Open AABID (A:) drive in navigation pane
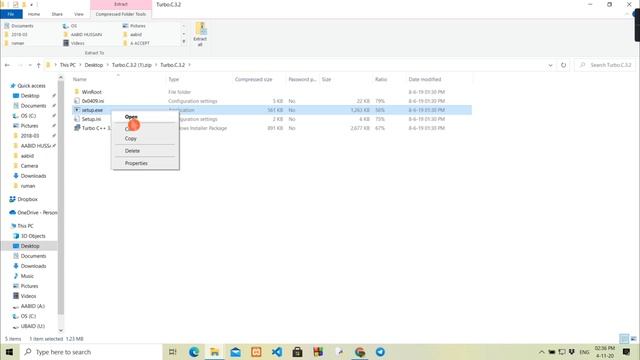 [x=33, y=306]
